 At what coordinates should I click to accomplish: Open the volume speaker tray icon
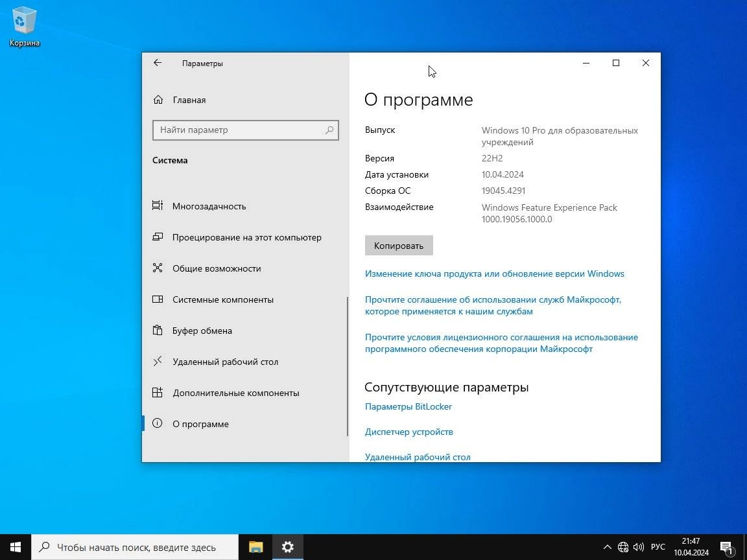coord(638,547)
